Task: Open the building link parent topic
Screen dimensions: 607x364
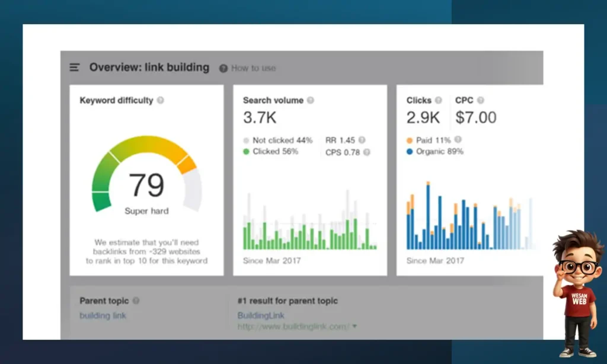Action: click(x=103, y=315)
